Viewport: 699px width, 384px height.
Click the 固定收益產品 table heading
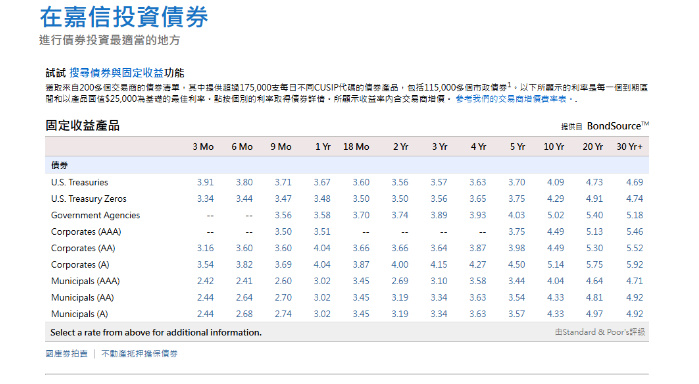coord(82,126)
